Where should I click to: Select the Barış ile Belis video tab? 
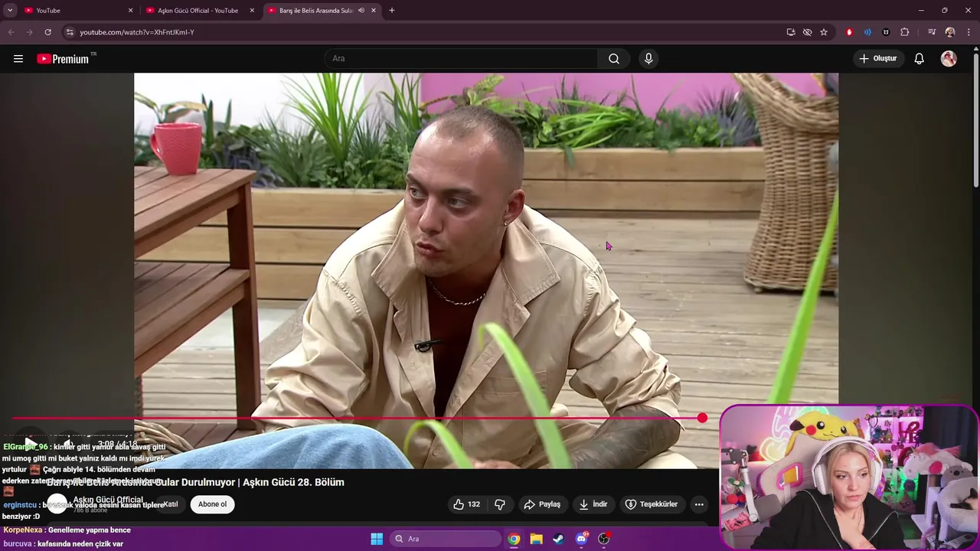[x=315, y=11]
